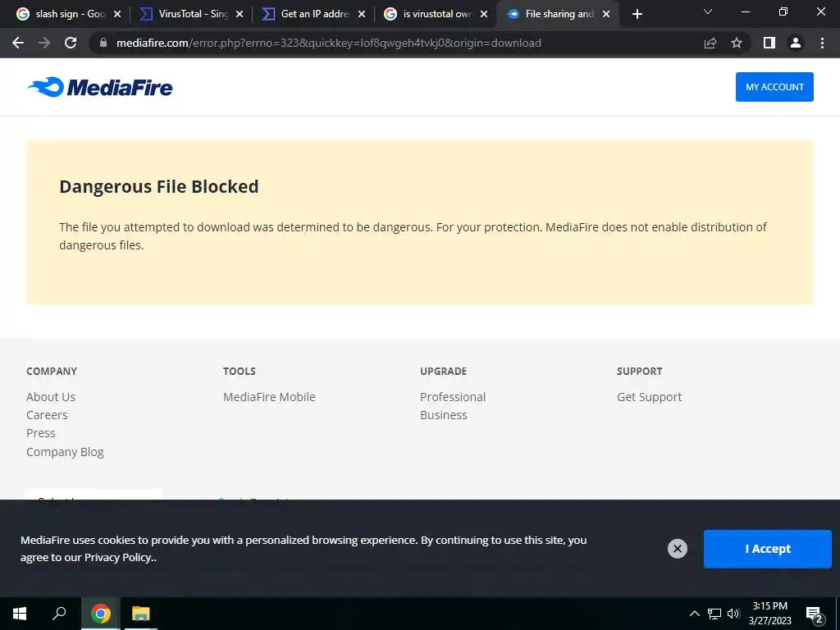Open the Press link
This screenshot has width=840, height=630.
click(41, 433)
